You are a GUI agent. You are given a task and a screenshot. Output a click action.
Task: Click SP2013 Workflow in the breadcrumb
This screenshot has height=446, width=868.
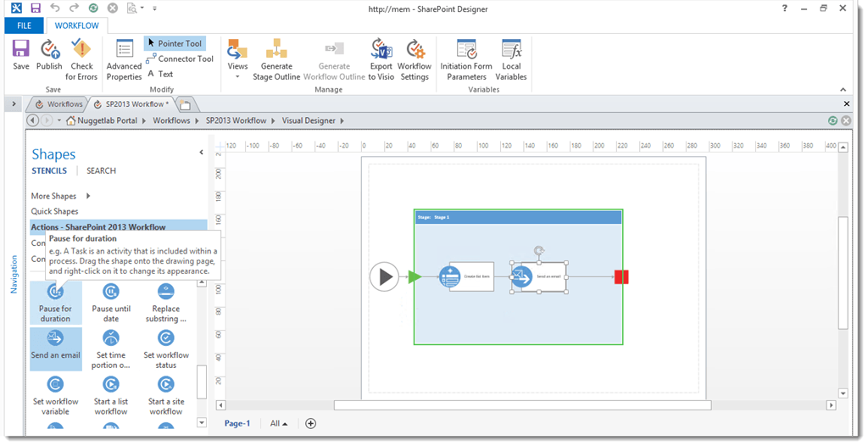pos(236,120)
